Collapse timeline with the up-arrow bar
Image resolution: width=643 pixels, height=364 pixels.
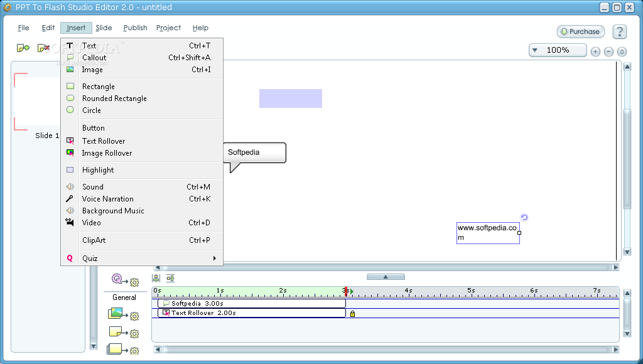(x=386, y=277)
